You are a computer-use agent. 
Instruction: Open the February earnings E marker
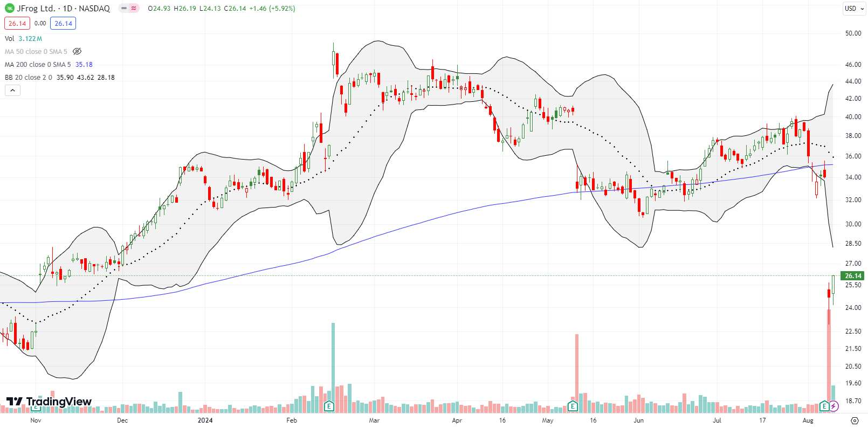click(x=329, y=406)
